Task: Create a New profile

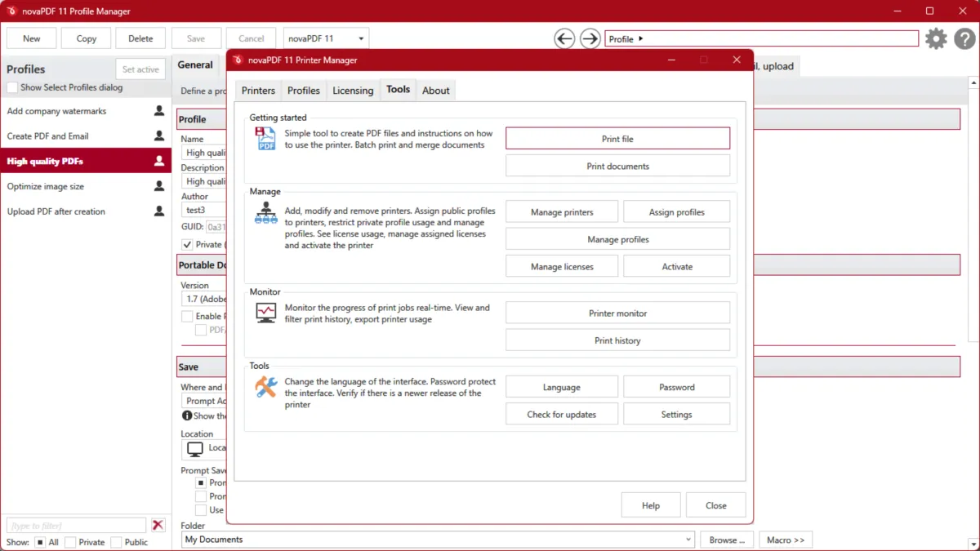Action: pyautogui.click(x=32, y=38)
